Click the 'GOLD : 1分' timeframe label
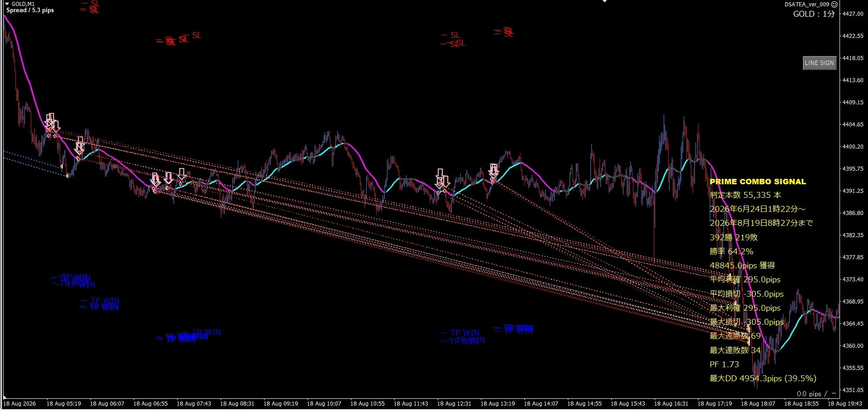Image resolution: width=868 pixels, height=411 pixels. pos(814,14)
